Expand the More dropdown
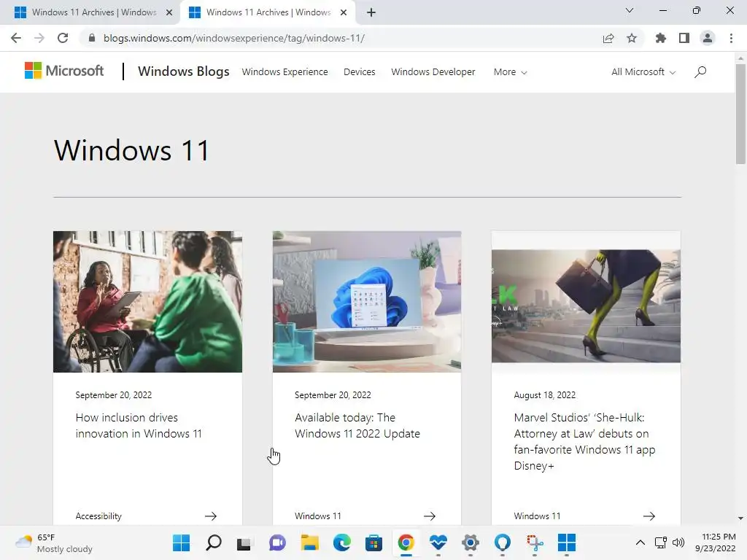 click(x=510, y=72)
